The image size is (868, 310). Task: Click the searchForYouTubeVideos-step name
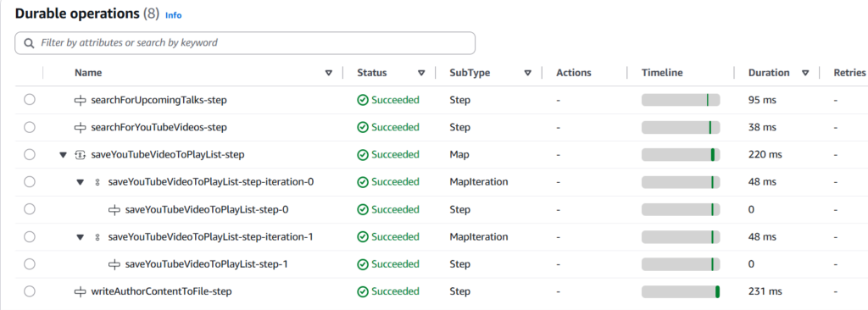click(159, 127)
